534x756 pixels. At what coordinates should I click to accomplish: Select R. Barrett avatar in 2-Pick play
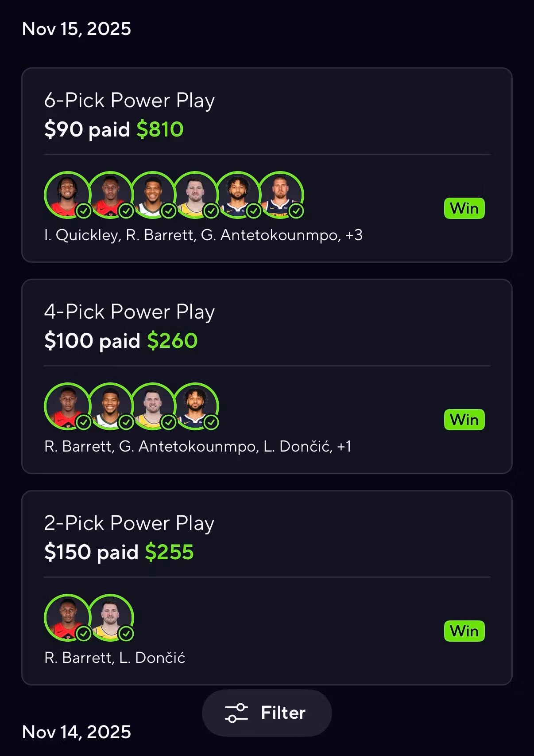click(67, 618)
